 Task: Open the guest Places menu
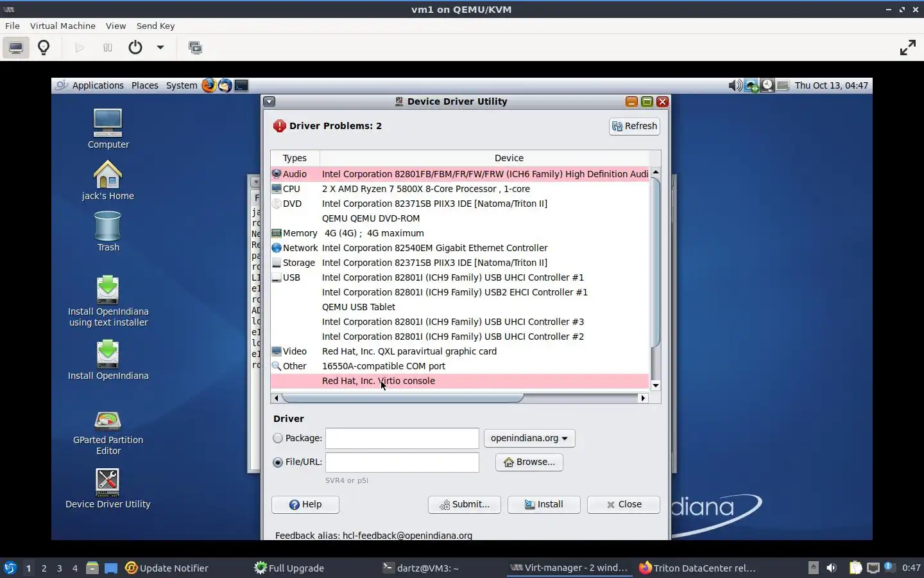[145, 85]
